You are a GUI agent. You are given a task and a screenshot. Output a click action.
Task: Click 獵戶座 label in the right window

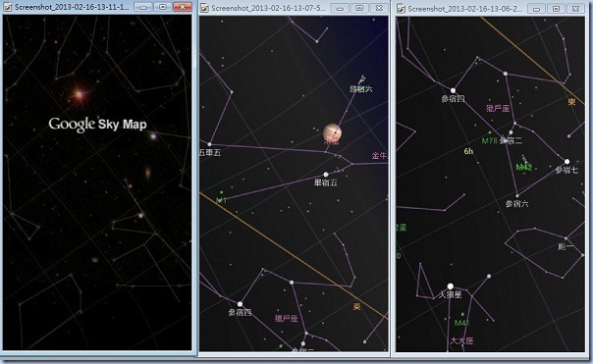[x=498, y=109]
